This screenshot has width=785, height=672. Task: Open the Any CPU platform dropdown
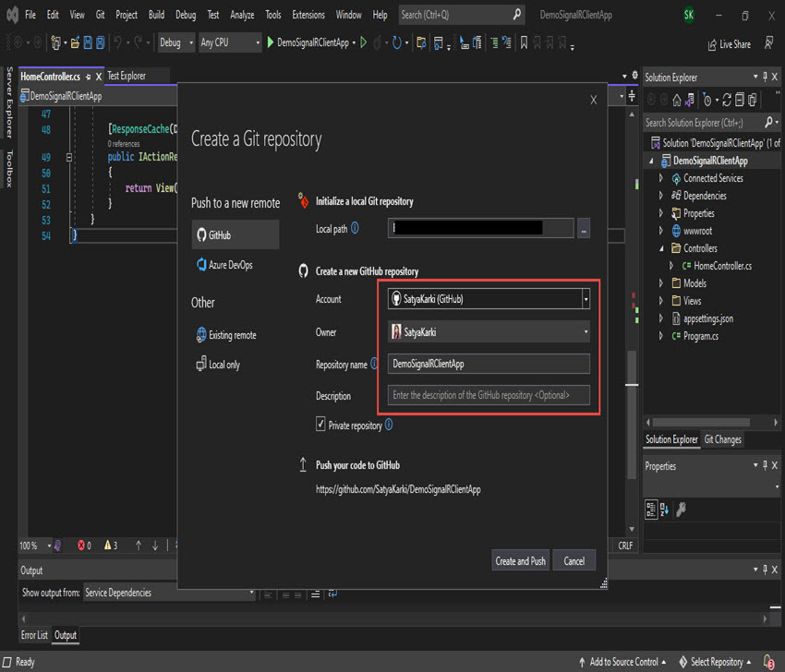point(230,43)
